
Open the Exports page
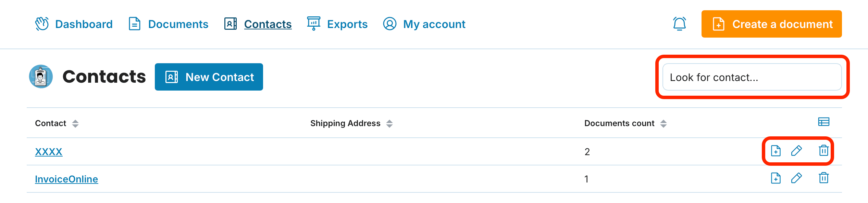coord(337,24)
